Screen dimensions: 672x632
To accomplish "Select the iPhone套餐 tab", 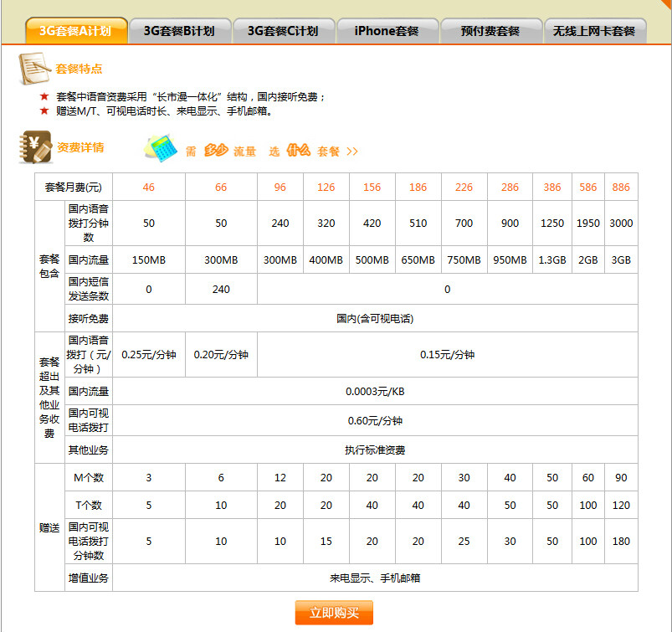I will coord(387,29).
